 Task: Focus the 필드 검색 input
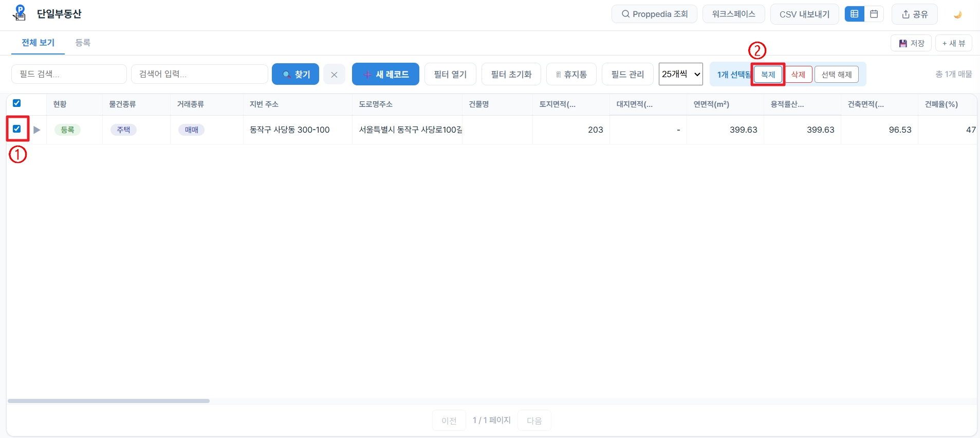(x=69, y=74)
